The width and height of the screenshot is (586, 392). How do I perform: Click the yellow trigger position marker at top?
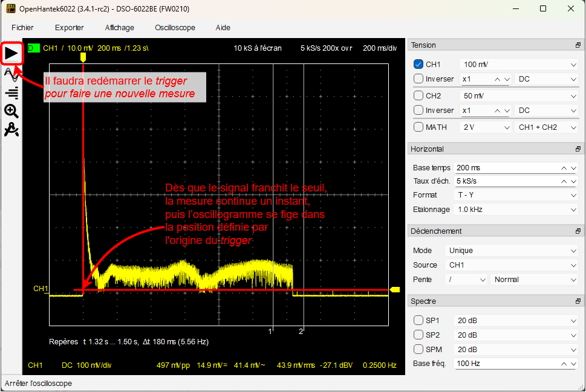(83, 57)
